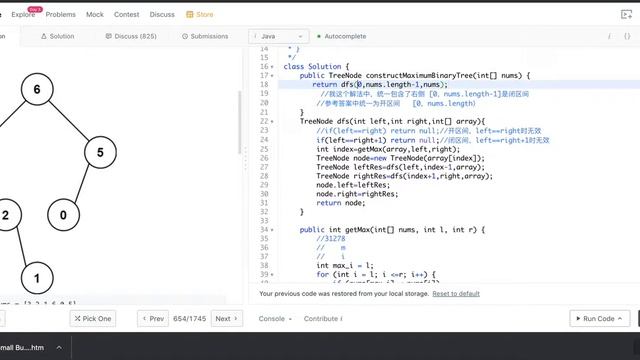Open the Discuss page in navbar
The width and height of the screenshot is (640, 360).
(162, 14)
